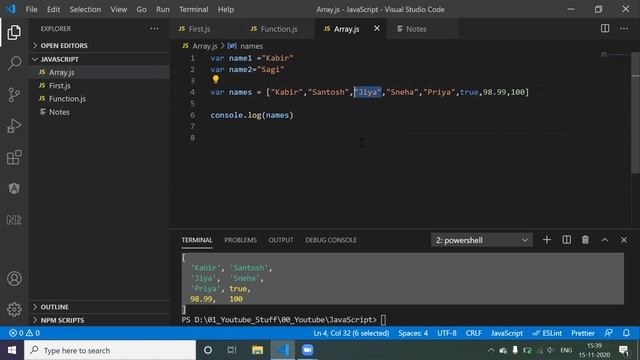
Task: Open the Edit menu
Action: pyautogui.click(x=53, y=9)
